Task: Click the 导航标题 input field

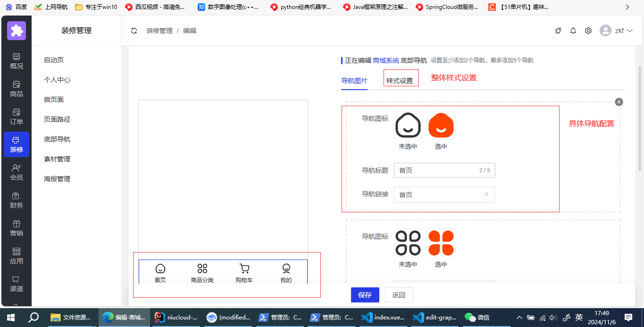Action: [x=436, y=170]
